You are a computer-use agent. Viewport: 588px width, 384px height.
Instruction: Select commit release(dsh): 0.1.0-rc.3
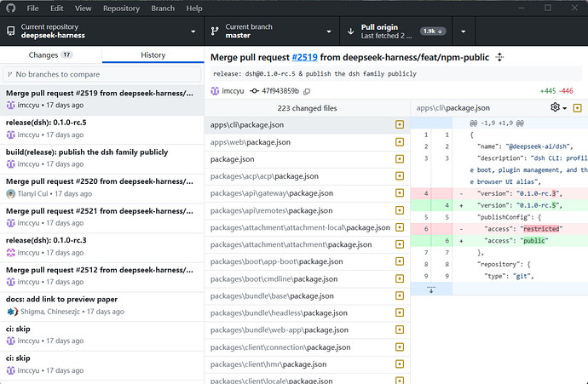tap(102, 247)
